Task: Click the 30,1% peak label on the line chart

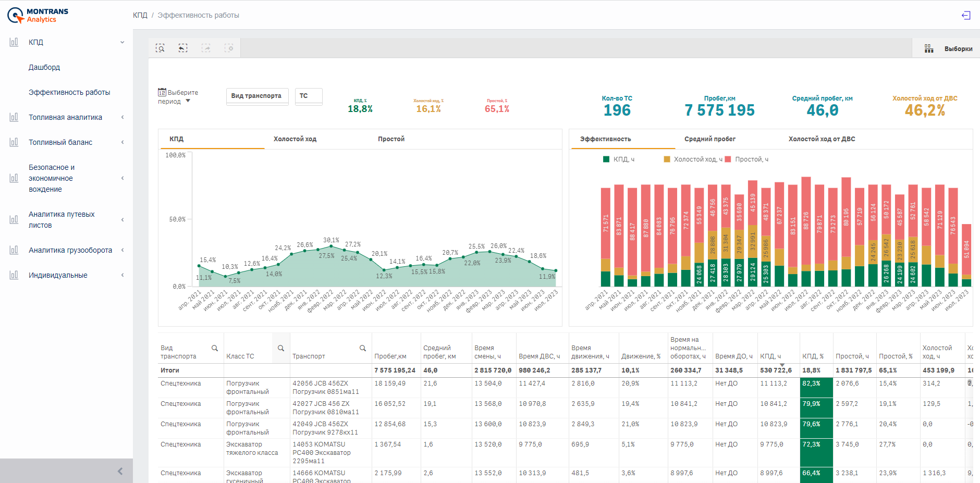Action: (331, 240)
